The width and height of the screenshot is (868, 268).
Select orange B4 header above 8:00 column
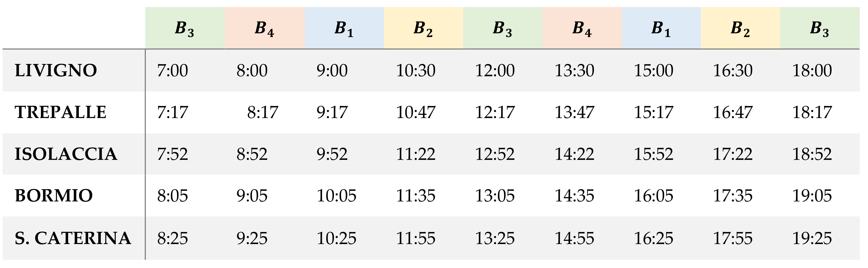(x=264, y=28)
